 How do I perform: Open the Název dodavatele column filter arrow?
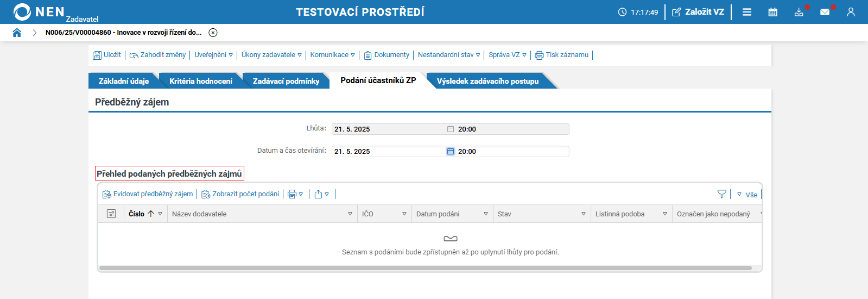click(350, 214)
